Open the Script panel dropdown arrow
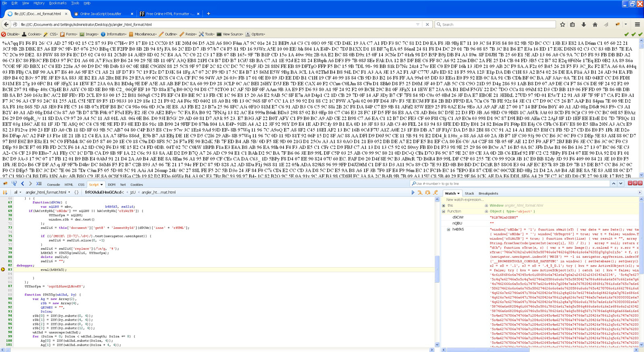The width and height of the screenshot is (644, 352). tap(101, 185)
